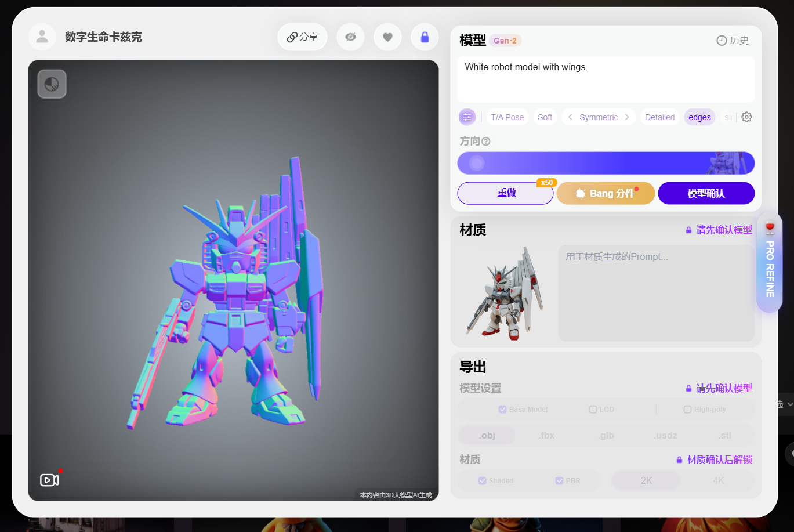Click the right arrow beside Symmetric
Image resolution: width=794 pixels, height=532 pixels.
(628, 117)
